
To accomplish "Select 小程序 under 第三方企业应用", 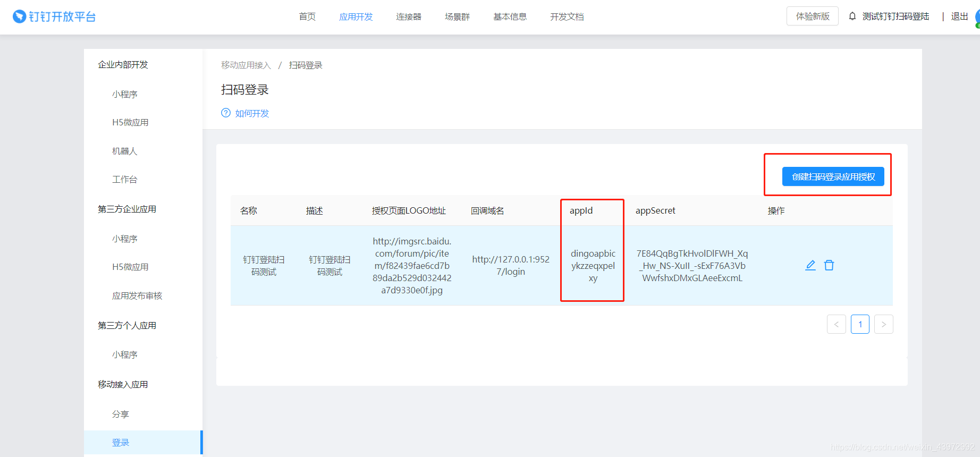I will (x=125, y=239).
